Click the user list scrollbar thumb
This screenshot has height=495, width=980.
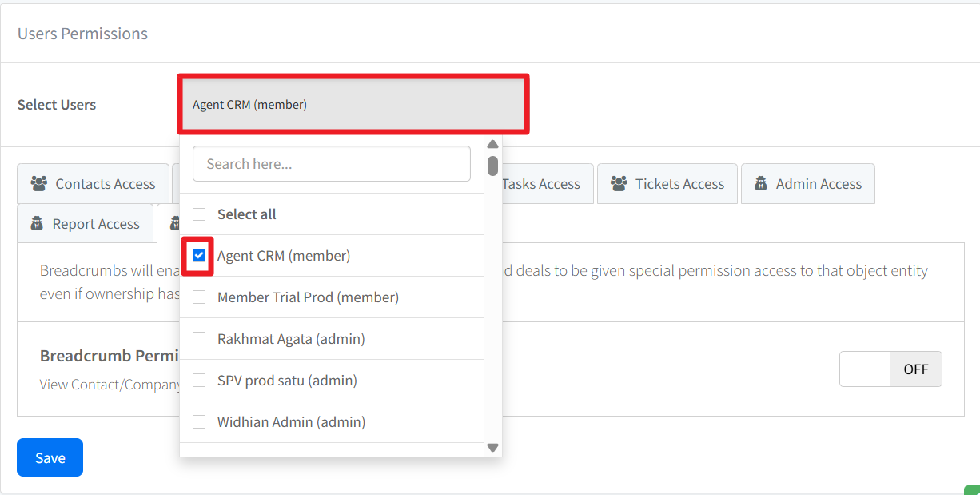click(x=493, y=166)
